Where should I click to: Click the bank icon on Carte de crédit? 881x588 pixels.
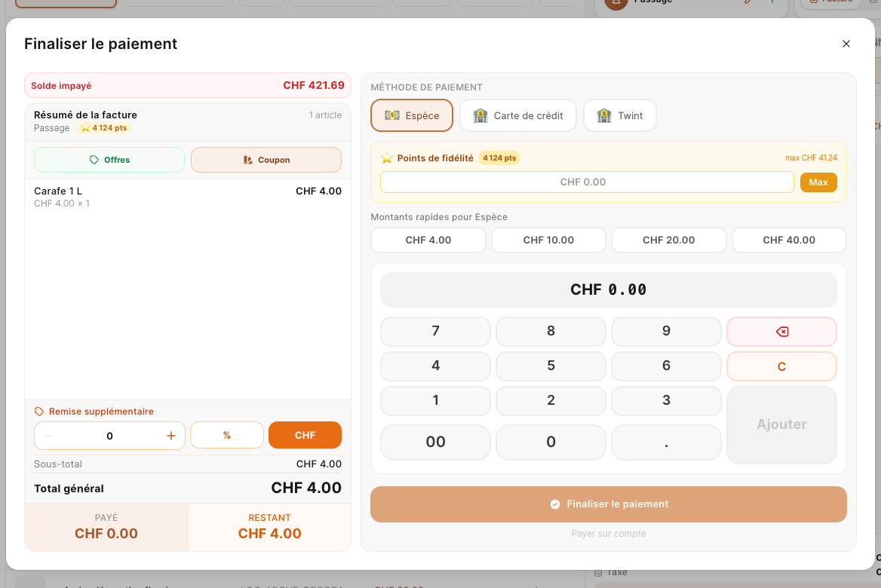click(480, 115)
